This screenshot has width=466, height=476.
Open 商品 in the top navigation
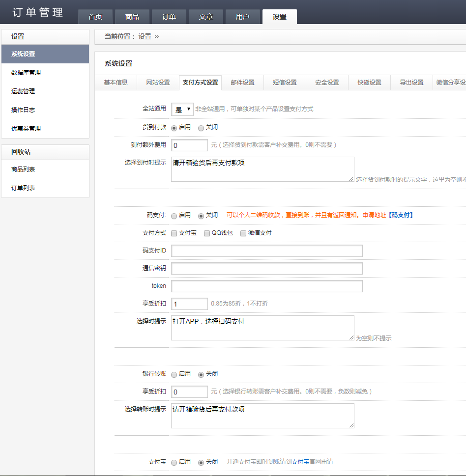click(132, 17)
